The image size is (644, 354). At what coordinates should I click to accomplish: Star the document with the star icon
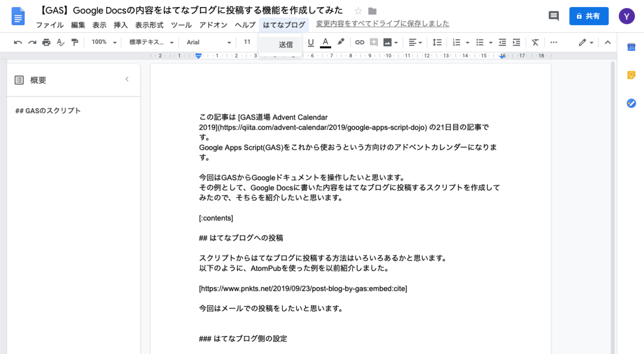358,11
